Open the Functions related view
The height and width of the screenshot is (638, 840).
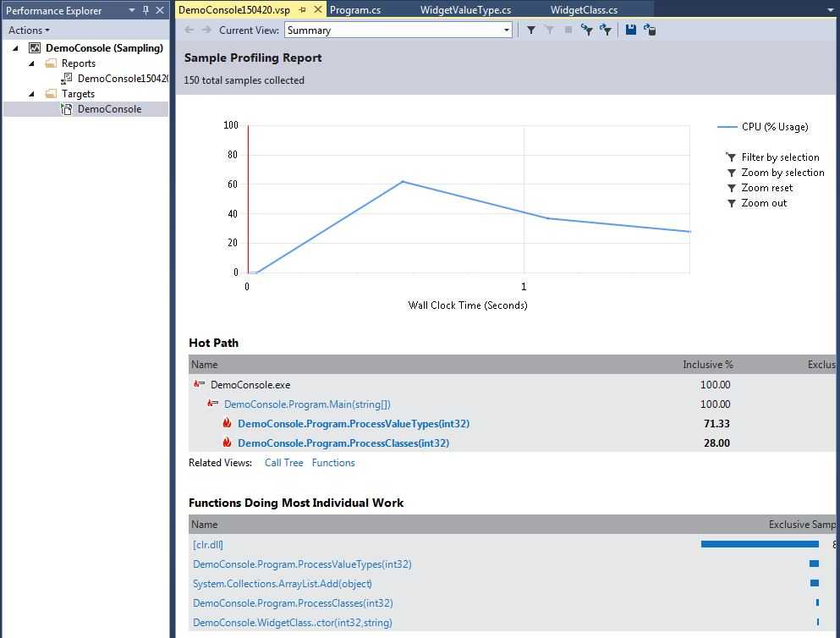333,463
